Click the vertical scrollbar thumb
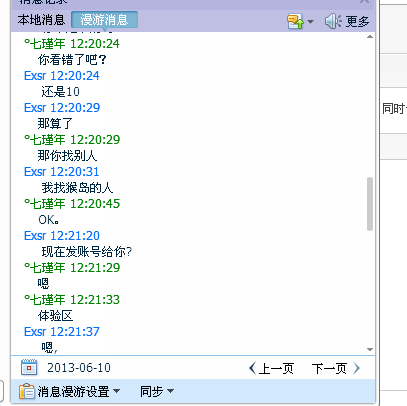Image resolution: width=407 pixels, height=406 pixels. [x=370, y=204]
